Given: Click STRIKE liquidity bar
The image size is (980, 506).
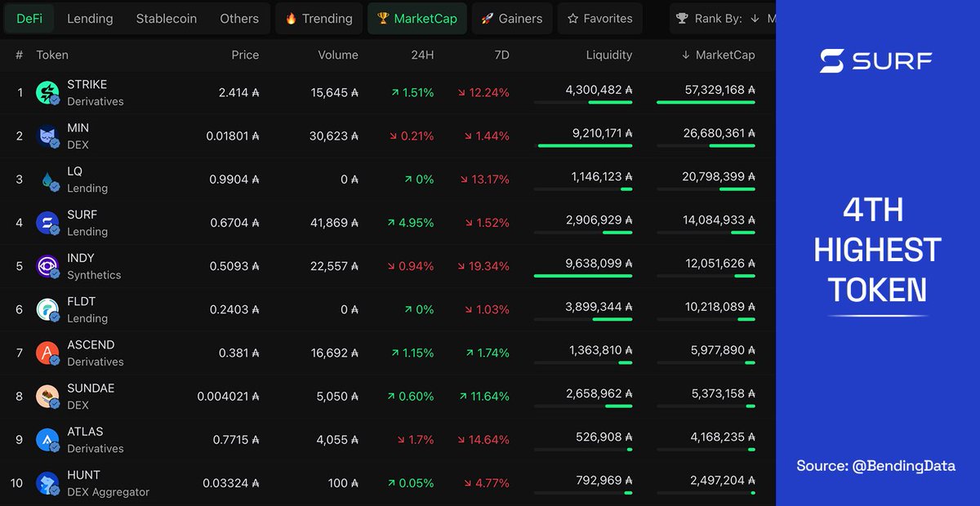Looking at the screenshot, I should tap(583, 103).
